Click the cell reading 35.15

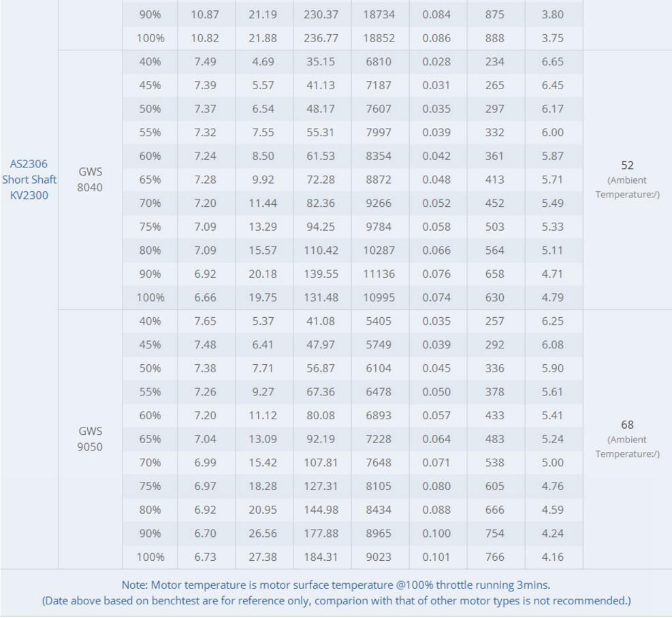(x=320, y=62)
